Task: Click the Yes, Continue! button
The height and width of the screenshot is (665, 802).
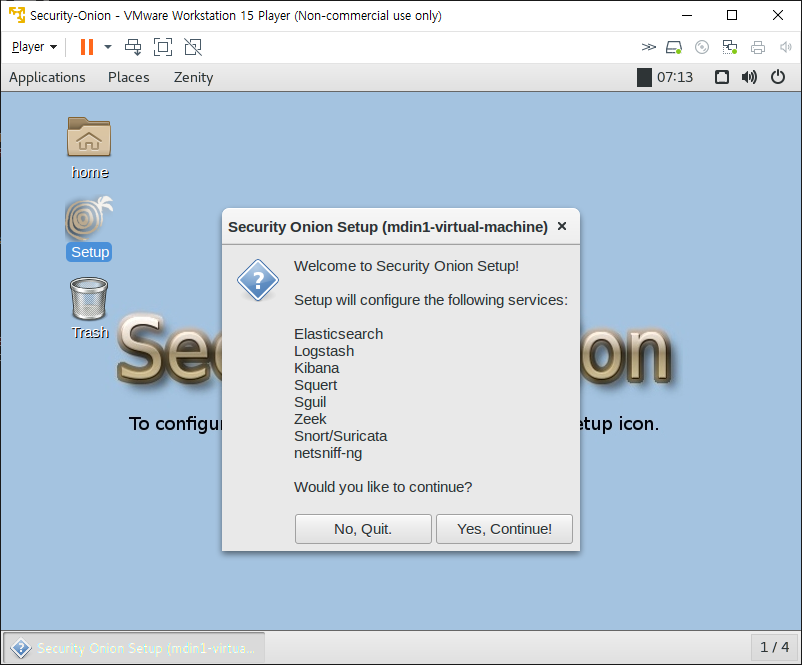Action: tap(504, 529)
